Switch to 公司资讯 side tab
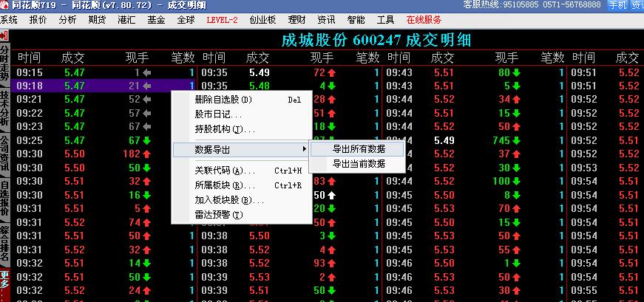This screenshot has height=302, width=644. (x=4, y=154)
